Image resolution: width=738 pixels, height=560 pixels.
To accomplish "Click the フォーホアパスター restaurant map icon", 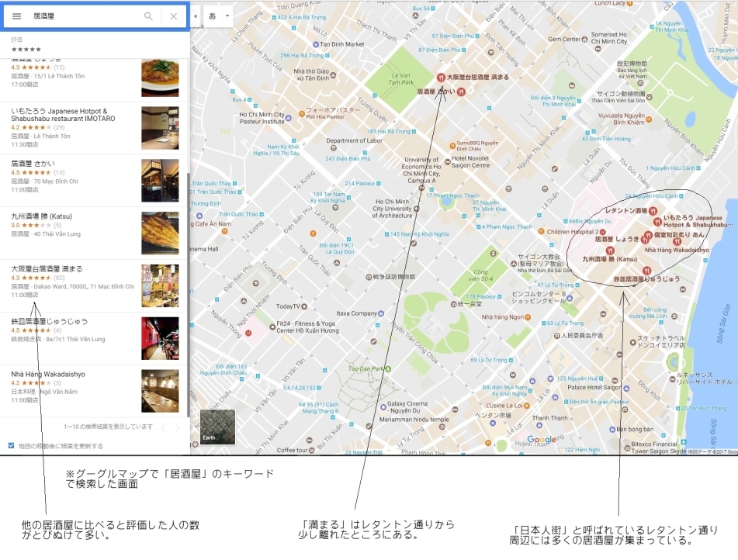I will [302, 114].
